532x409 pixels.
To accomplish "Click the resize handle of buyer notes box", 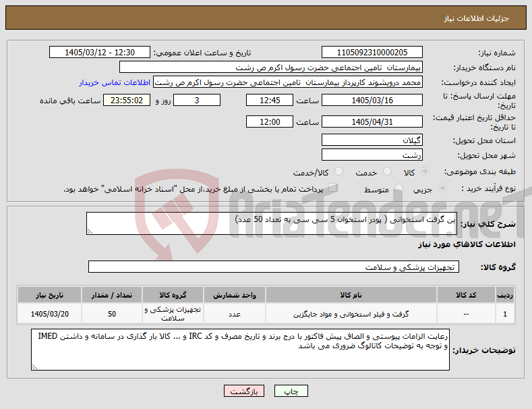I will [34, 367].
